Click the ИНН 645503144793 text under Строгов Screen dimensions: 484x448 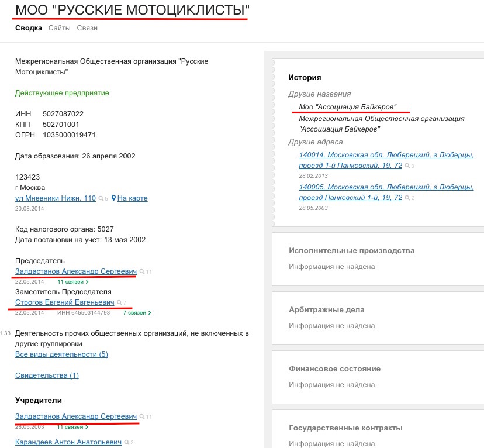84,312
